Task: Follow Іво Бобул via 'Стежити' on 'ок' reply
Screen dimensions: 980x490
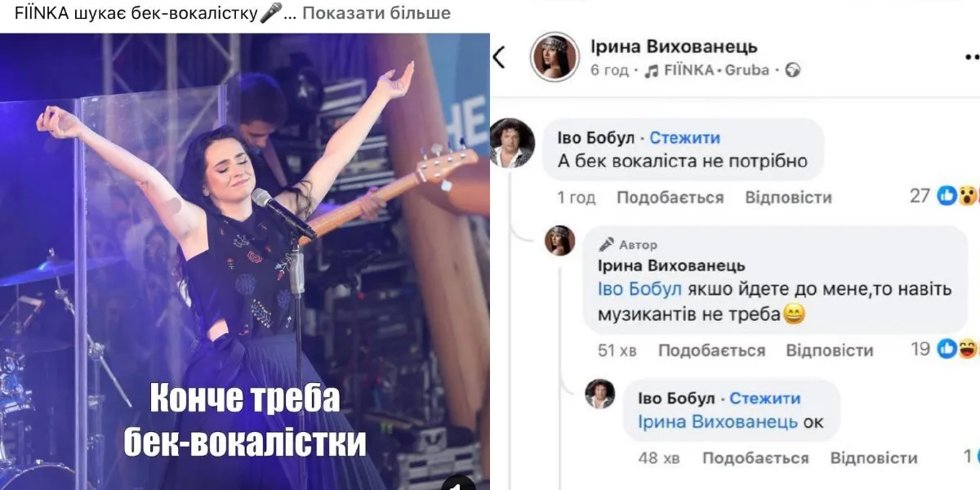Action: [765, 399]
